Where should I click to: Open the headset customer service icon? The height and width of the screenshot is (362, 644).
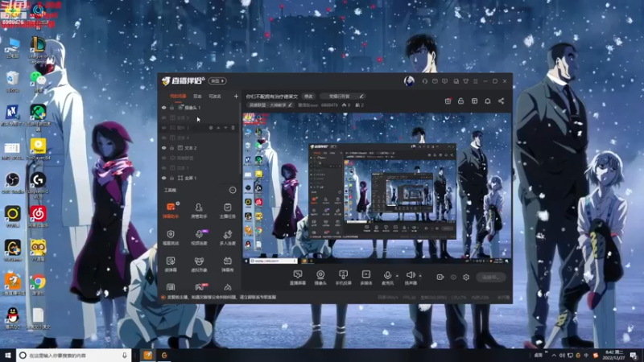pos(425,81)
